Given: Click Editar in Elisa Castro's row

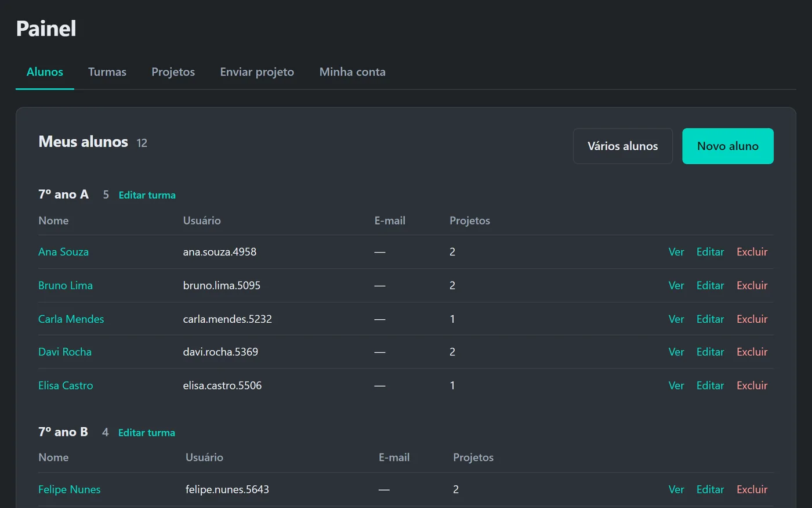Looking at the screenshot, I should [x=710, y=385].
